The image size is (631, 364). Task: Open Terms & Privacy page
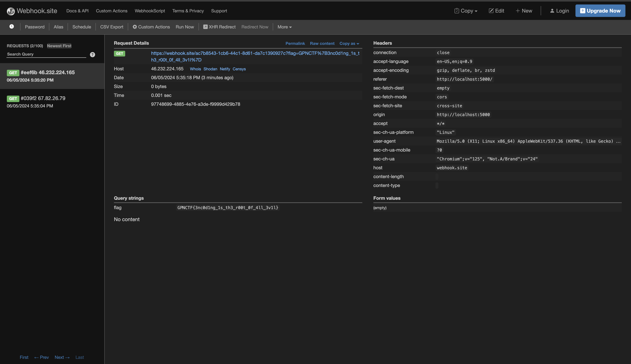coord(188,11)
